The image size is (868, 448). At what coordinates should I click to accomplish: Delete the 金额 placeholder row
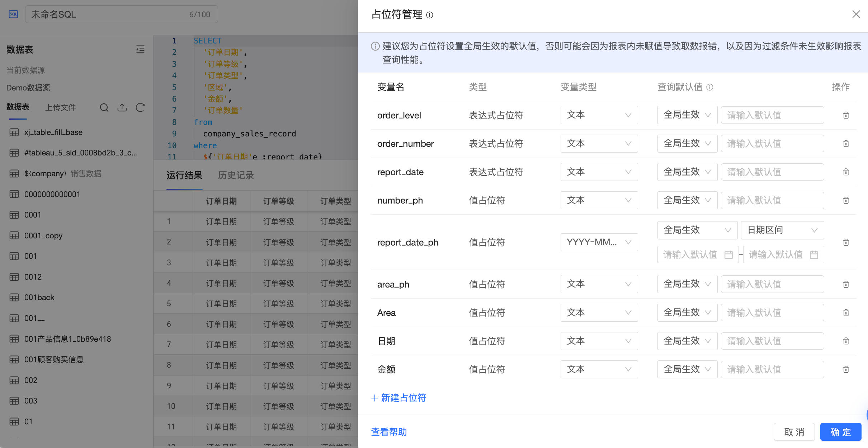[846, 369]
